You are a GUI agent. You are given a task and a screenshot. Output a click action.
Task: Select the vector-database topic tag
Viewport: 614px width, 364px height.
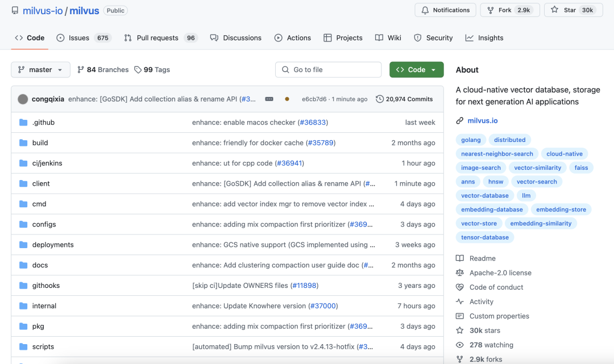point(485,195)
